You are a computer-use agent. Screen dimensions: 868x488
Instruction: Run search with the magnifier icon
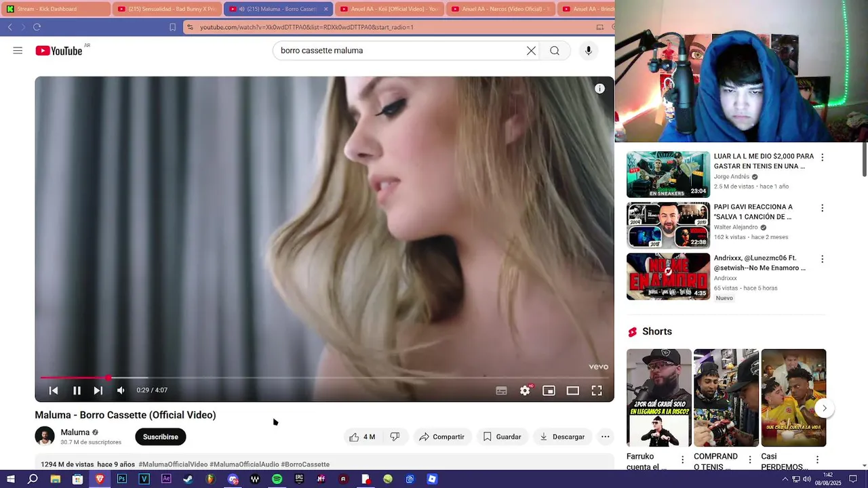pyautogui.click(x=555, y=51)
